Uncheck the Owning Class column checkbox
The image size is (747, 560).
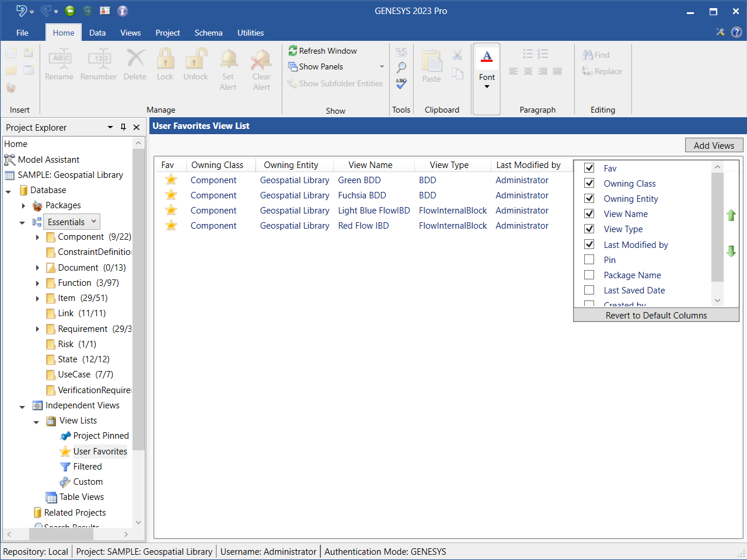click(x=589, y=183)
